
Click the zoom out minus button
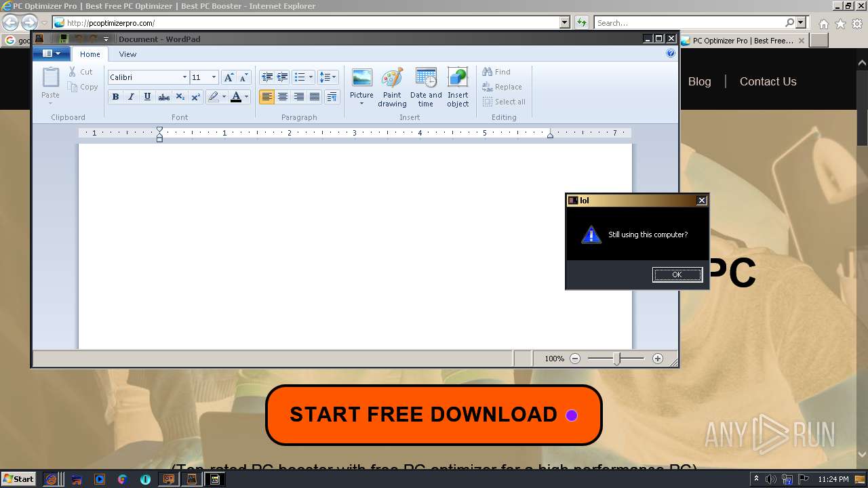coord(575,359)
